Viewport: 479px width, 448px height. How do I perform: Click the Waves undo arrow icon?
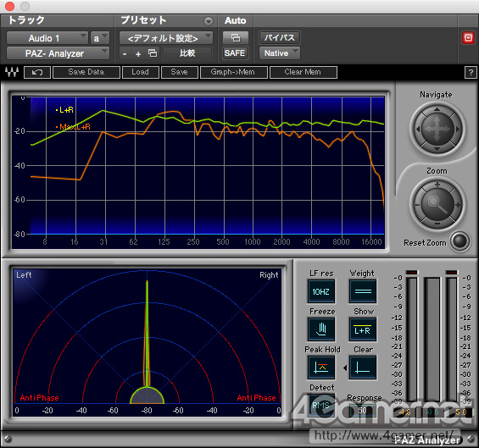point(37,72)
